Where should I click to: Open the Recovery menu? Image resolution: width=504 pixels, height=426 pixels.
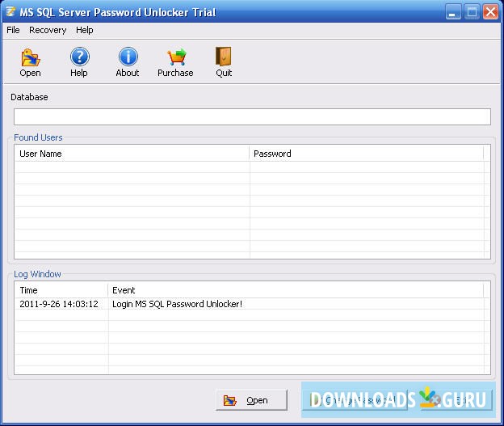pos(48,30)
